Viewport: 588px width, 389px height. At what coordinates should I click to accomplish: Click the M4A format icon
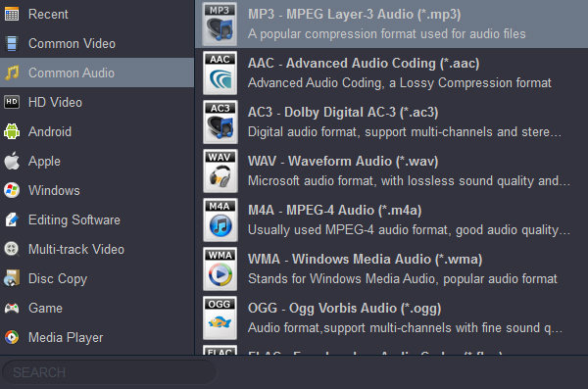coord(220,219)
